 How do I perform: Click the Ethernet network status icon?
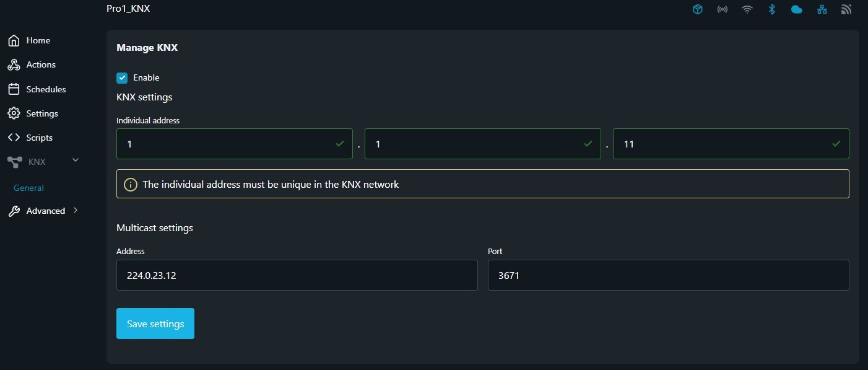[822, 9]
